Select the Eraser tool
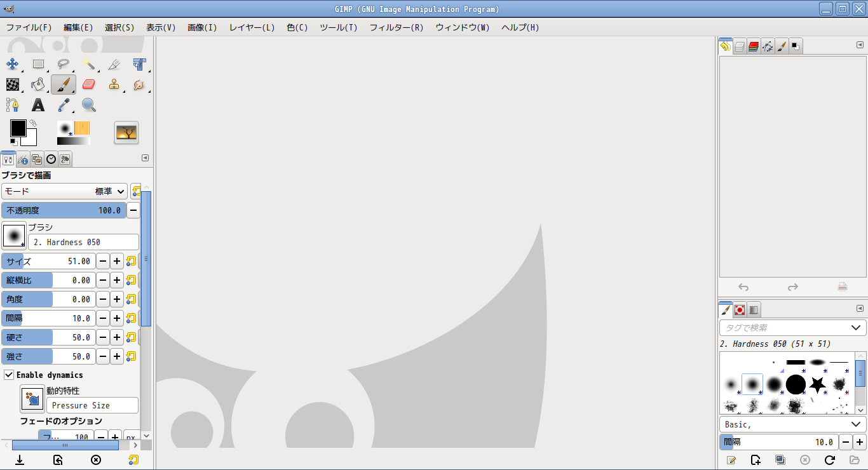 (x=89, y=84)
